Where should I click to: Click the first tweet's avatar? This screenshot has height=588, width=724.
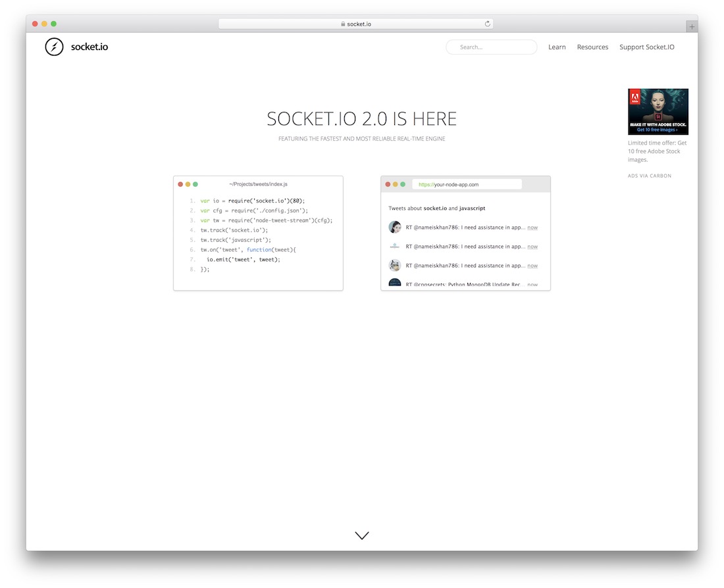click(395, 227)
